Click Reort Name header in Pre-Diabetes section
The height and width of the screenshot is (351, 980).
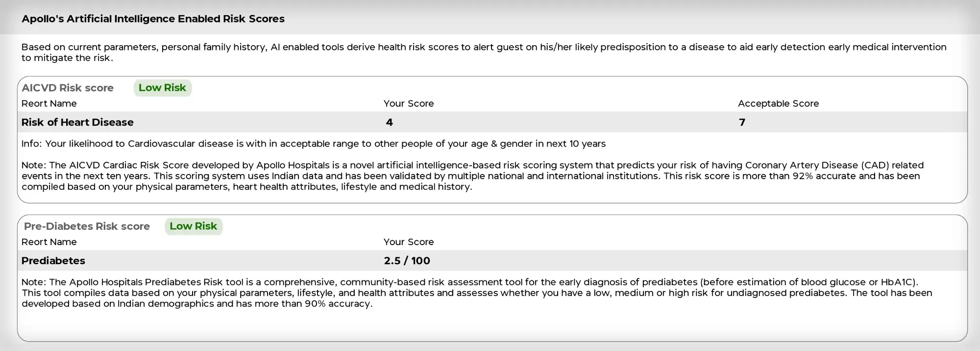click(x=49, y=242)
